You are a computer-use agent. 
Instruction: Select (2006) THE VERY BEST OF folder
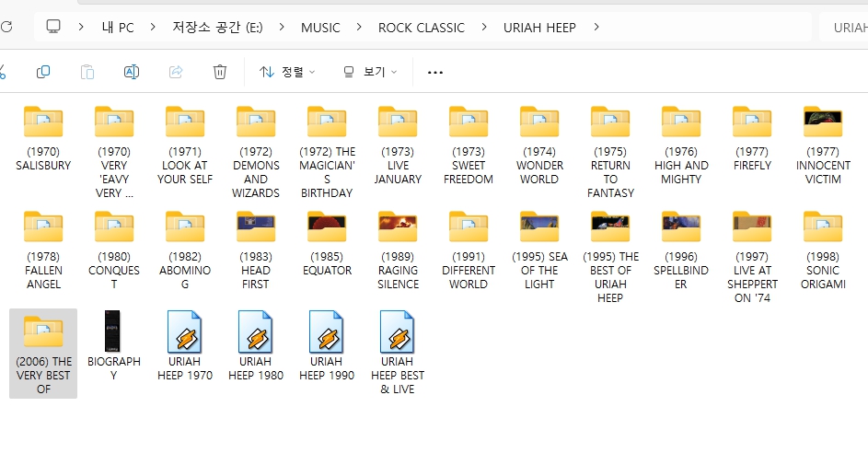point(43,354)
